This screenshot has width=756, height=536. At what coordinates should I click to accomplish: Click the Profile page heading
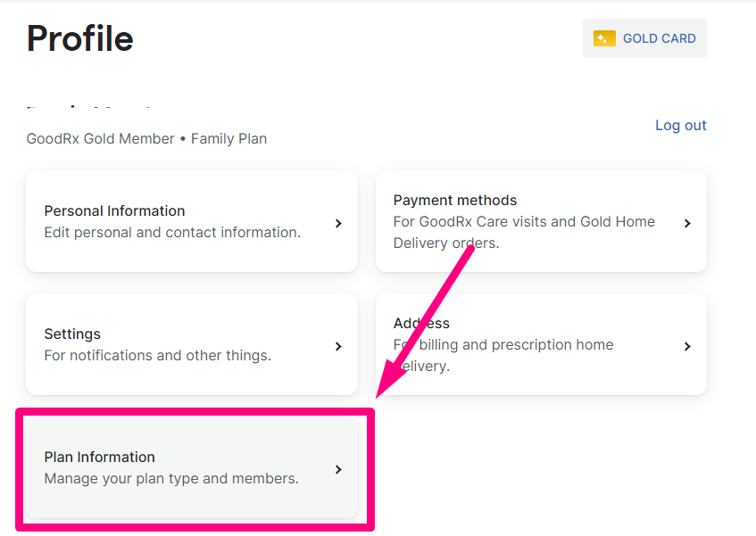pyautogui.click(x=80, y=38)
